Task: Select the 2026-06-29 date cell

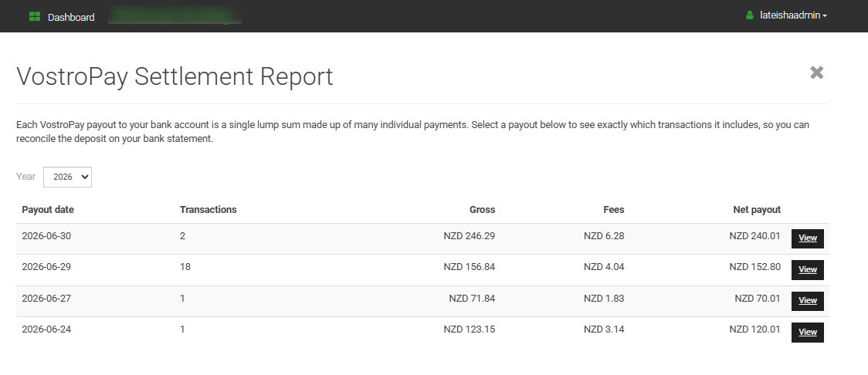Action: point(46,267)
